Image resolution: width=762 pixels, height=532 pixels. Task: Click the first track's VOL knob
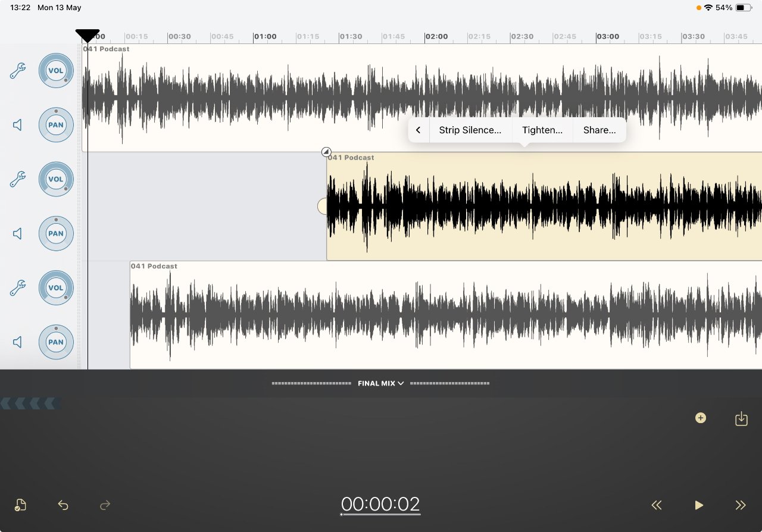[x=56, y=71]
